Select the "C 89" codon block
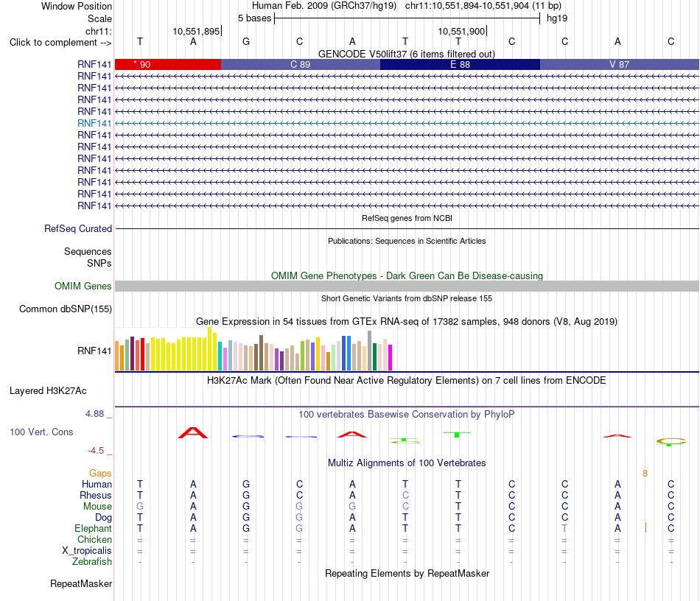700x601 pixels. click(301, 64)
